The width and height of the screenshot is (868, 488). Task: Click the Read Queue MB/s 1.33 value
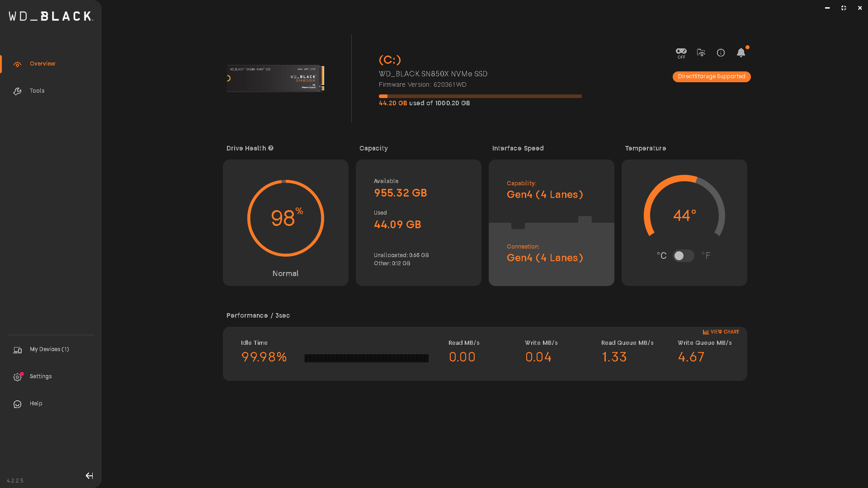614,357
